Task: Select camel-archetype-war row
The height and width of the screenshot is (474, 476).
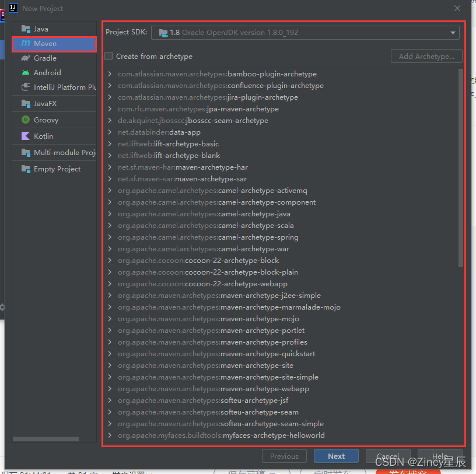Action: pyautogui.click(x=281, y=249)
